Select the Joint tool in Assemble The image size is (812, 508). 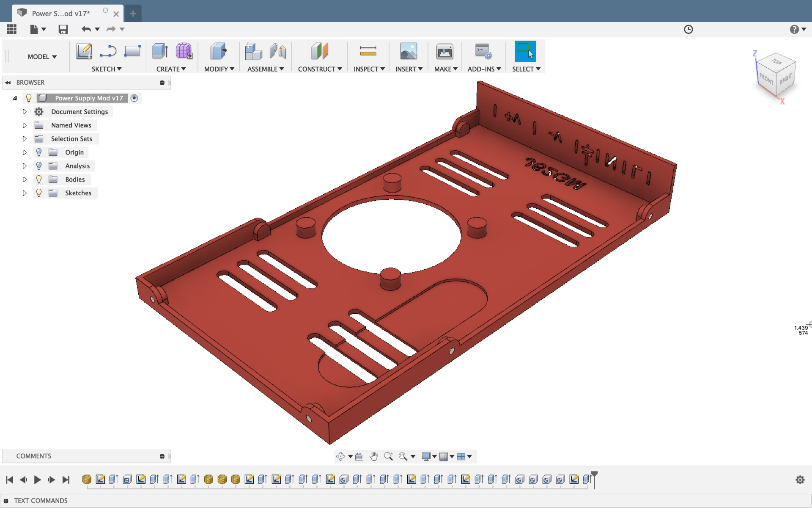coord(278,52)
